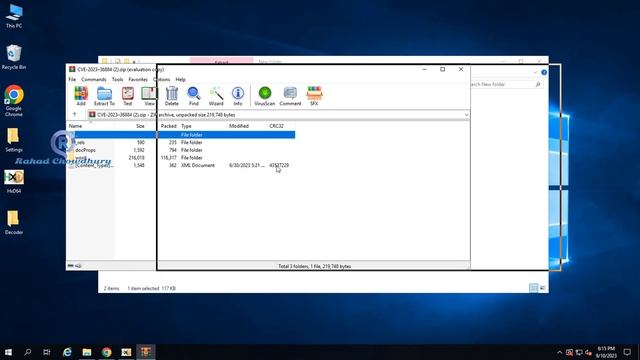The height and width of the screenshot is (360, 640).
Task: Open the Favorites menu
Action: (x=138, y=80)
